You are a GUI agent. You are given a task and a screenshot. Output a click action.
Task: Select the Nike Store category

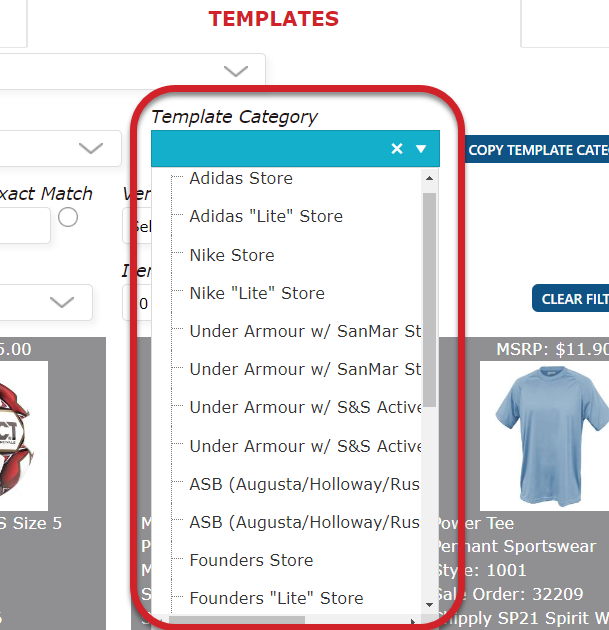pos(232,255)
